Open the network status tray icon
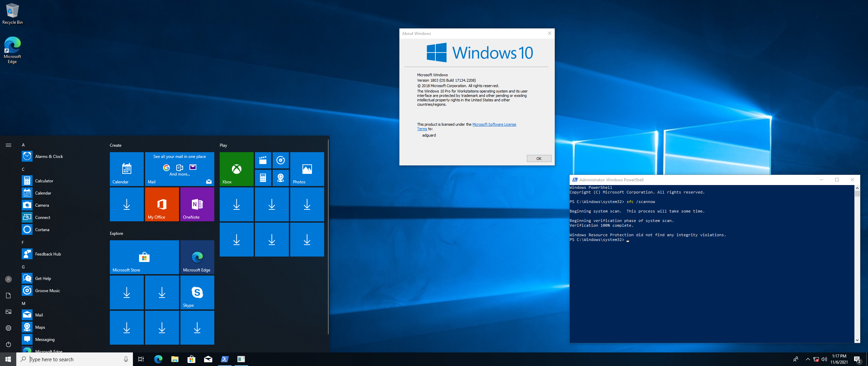 pos(816,359)
